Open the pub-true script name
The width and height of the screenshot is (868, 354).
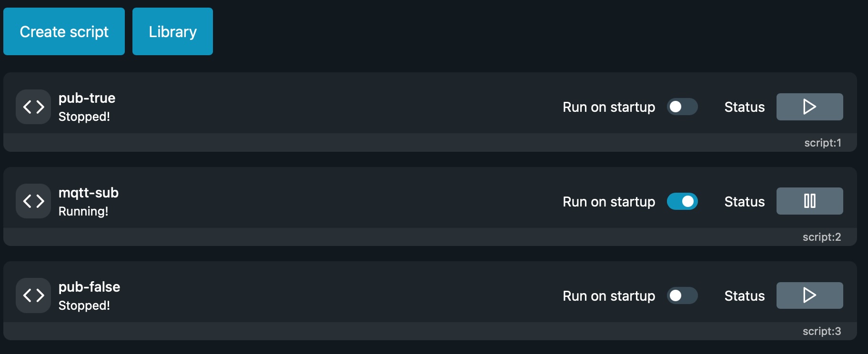[x=87, y=98]
